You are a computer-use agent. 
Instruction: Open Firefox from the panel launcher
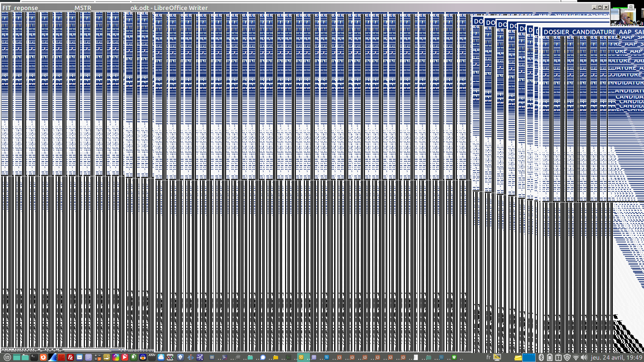coord(43,357)
